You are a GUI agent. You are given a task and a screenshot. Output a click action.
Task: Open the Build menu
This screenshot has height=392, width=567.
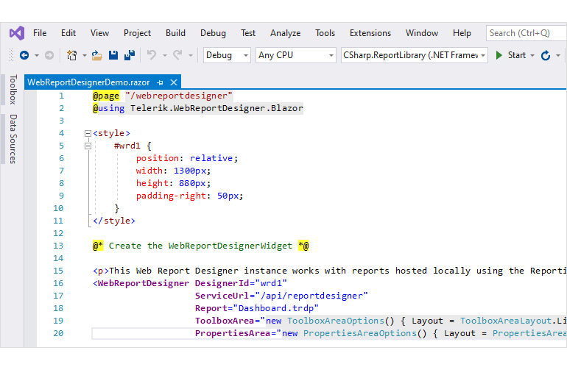tap(175, 33)
